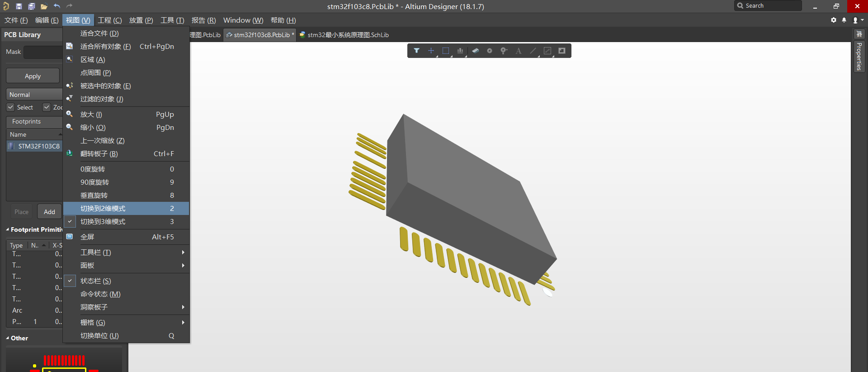Open the 报告 (Reports) menu
This screenshot has width=868, height=372.
(203, 20)
